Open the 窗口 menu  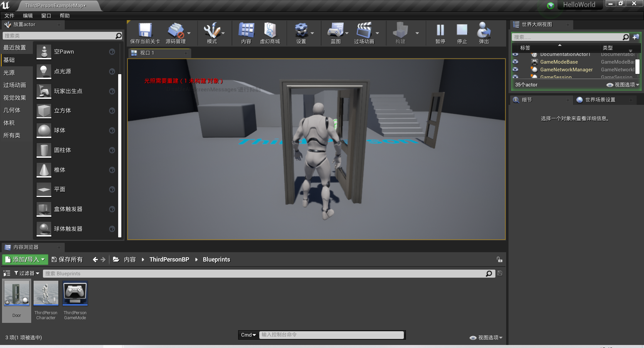(x=46, y=15)
